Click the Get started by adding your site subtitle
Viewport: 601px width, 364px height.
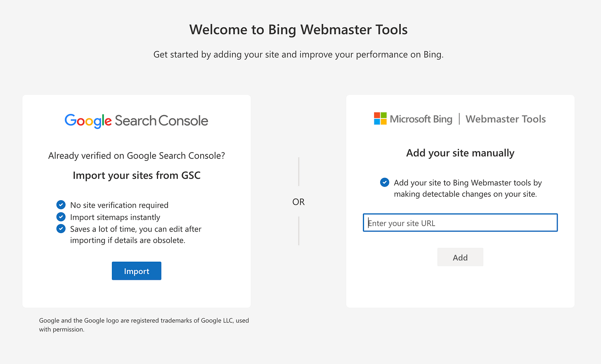(x=298, y=54)
